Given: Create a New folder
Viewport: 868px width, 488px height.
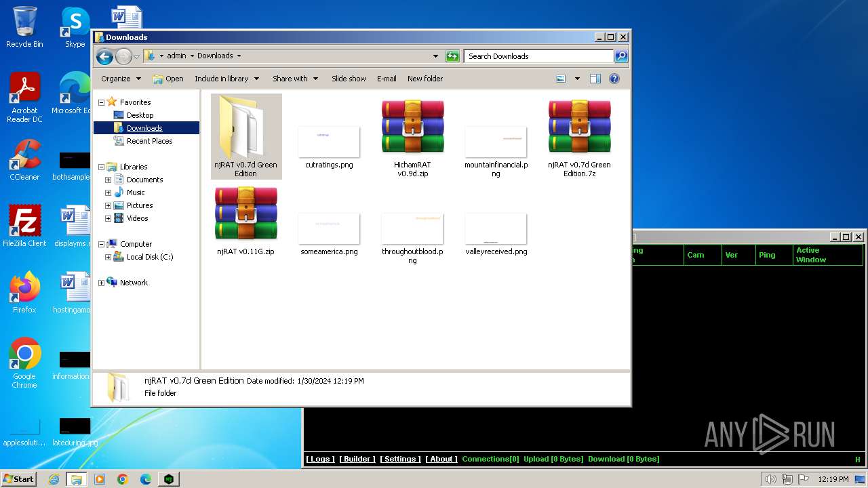Looking at the screenshot, I should click(x=425, y=79).
